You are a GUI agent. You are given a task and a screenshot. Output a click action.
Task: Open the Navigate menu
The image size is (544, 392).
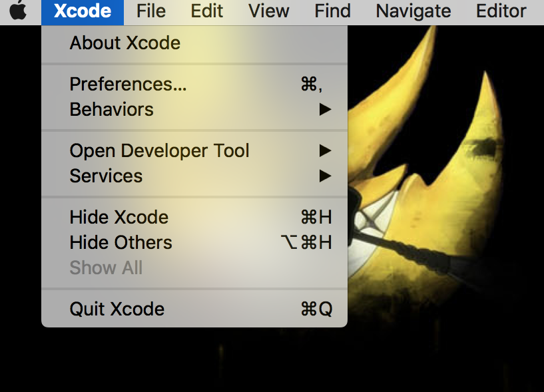pos(413,11)
